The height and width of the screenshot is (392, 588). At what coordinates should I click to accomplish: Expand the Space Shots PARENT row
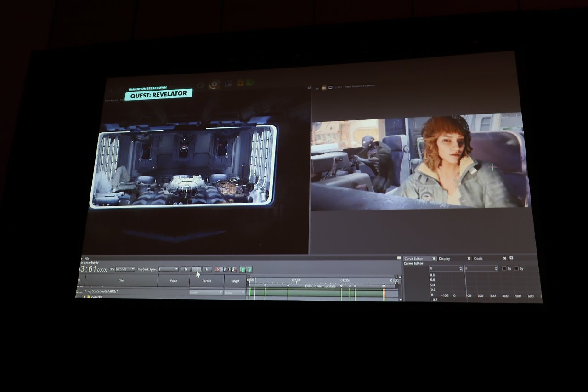click(85, 291)
